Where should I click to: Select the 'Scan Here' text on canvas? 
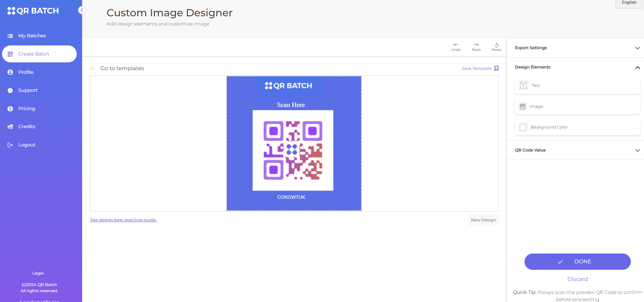pos(291,105)
